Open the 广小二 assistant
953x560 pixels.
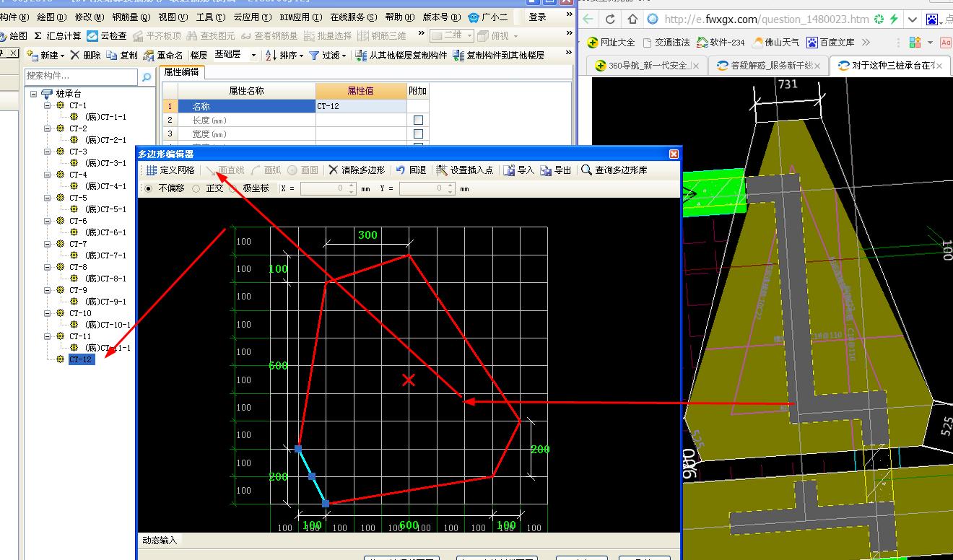click(x=488, y=17)
